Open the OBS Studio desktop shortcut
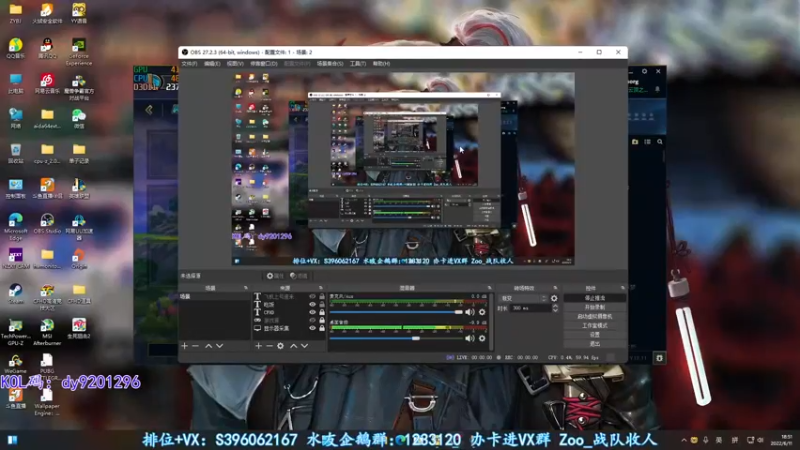Image resolution: width=800 pixels, height=450 pixels. (47, 223)
